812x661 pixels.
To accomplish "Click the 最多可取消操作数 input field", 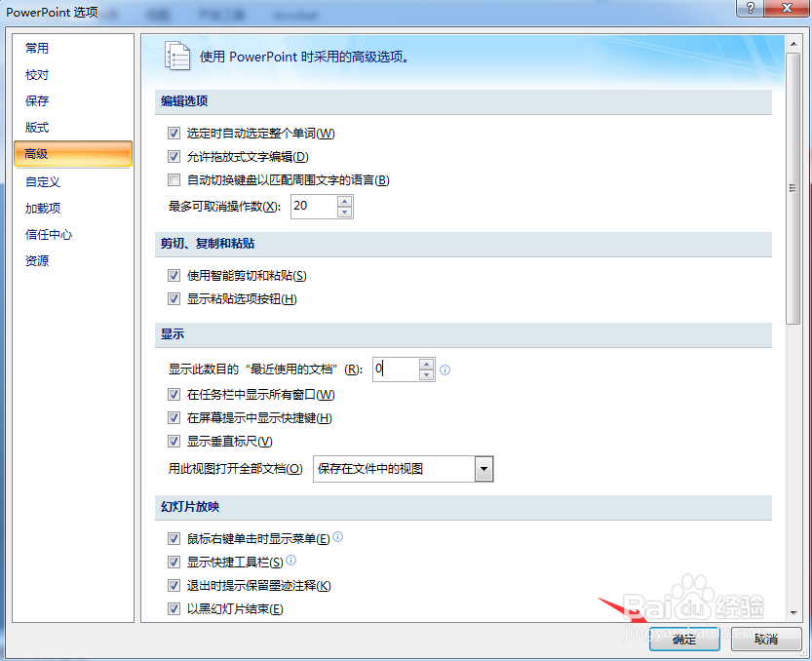I will click(x=314, y=207).
